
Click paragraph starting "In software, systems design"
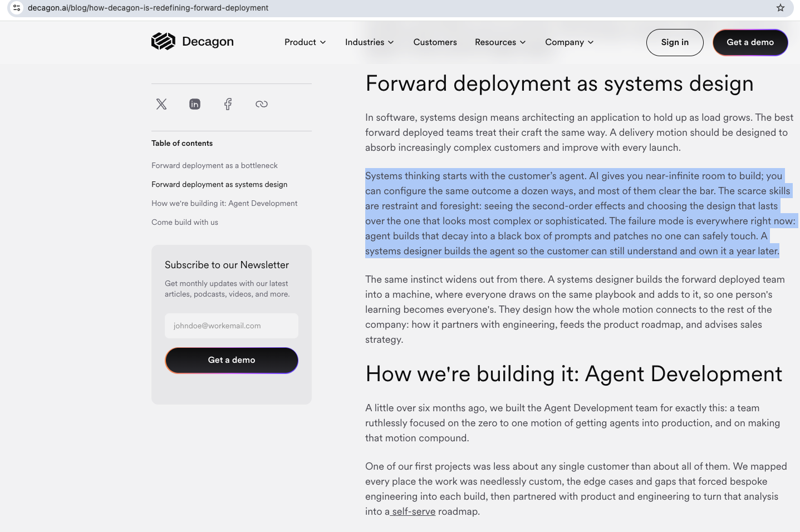(579, 132)
